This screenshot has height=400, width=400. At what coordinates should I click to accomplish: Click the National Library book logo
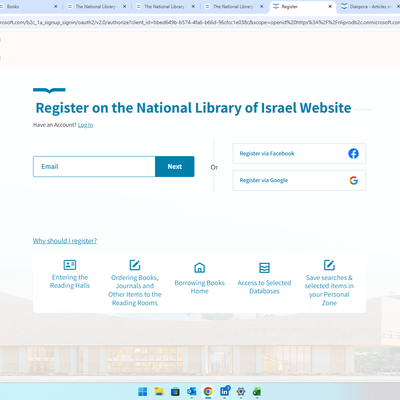49,90
